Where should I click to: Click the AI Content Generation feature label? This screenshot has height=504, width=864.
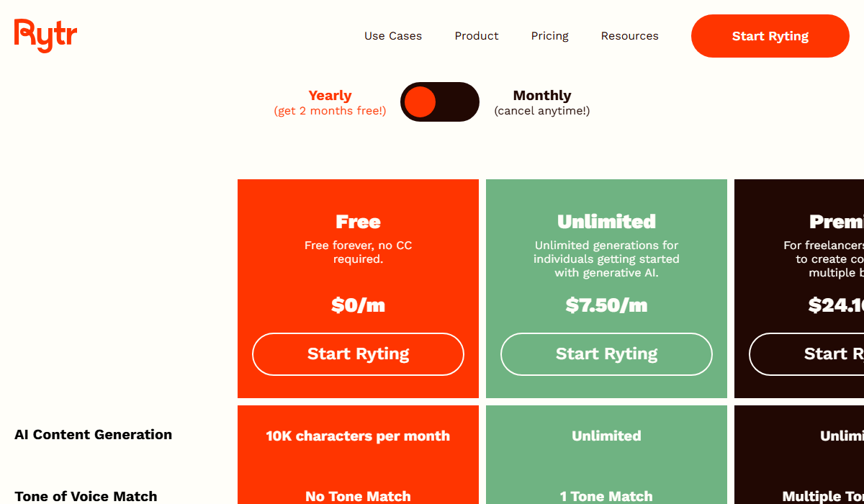(x=93, y=434)
